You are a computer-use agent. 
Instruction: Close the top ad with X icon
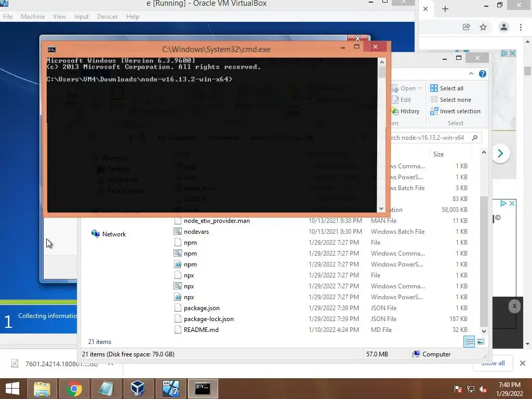(x=513, y=54)
